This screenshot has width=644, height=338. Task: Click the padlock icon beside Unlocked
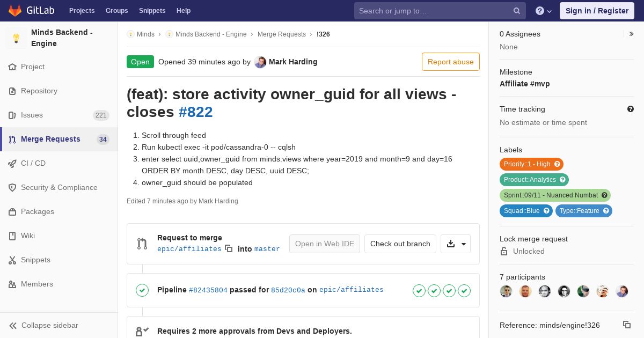[504, 251]
